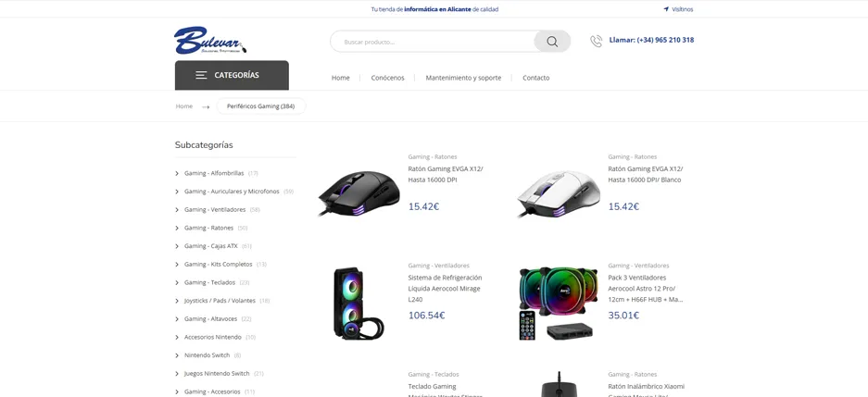Click chevron beside Gaming - Altavoces

(x=177, y=319)
